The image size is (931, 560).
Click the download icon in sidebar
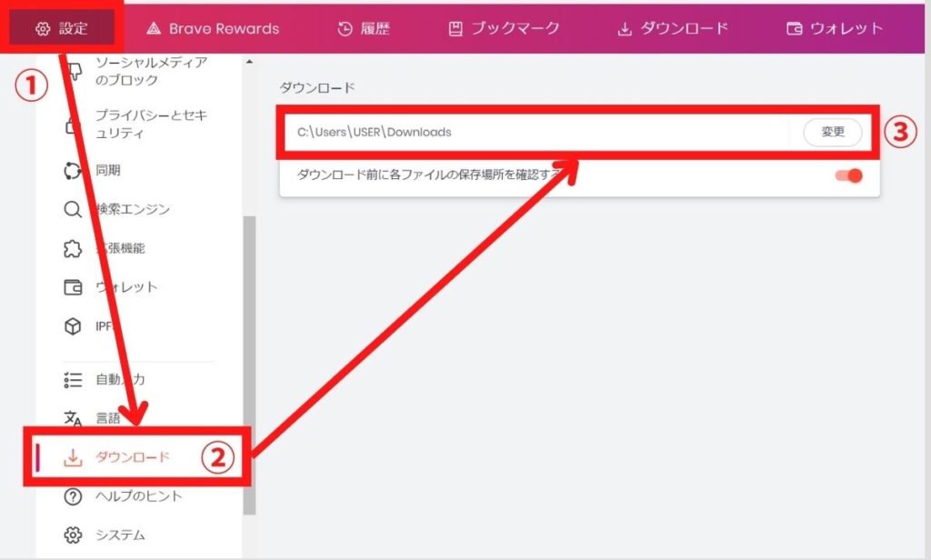click(x=73, y=457)
